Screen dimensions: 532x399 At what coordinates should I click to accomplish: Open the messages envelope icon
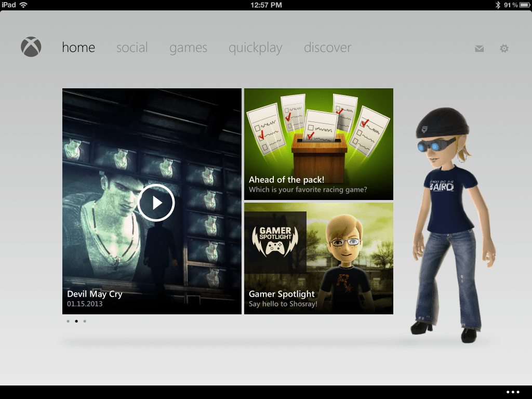pos(479,48)
